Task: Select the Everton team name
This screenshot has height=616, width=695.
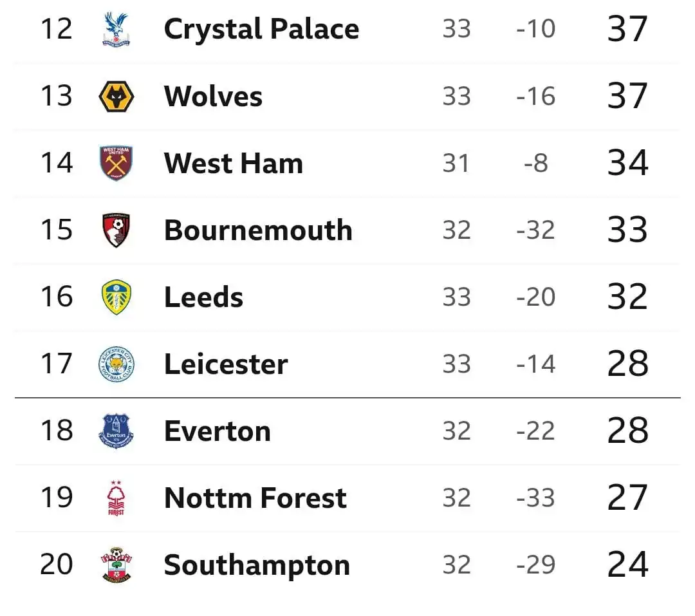Action: [218, 431]
